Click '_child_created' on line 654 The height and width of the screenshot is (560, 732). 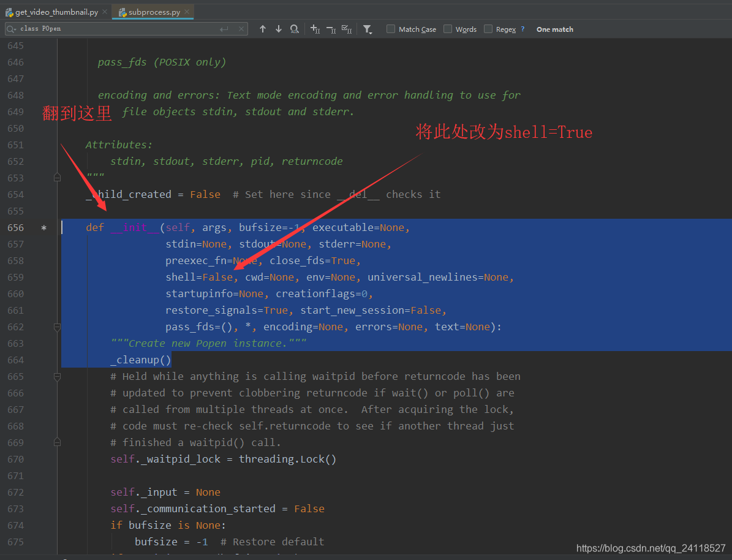129,195
